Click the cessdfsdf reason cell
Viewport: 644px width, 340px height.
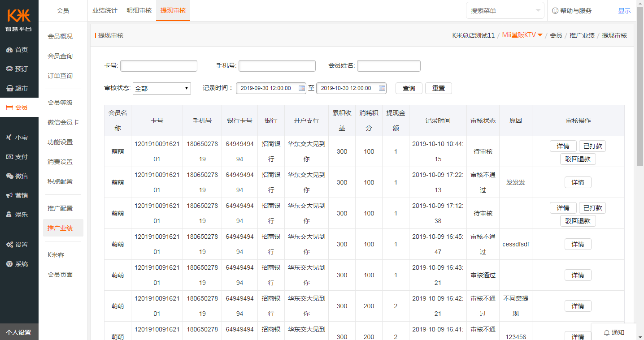[516, 244]
